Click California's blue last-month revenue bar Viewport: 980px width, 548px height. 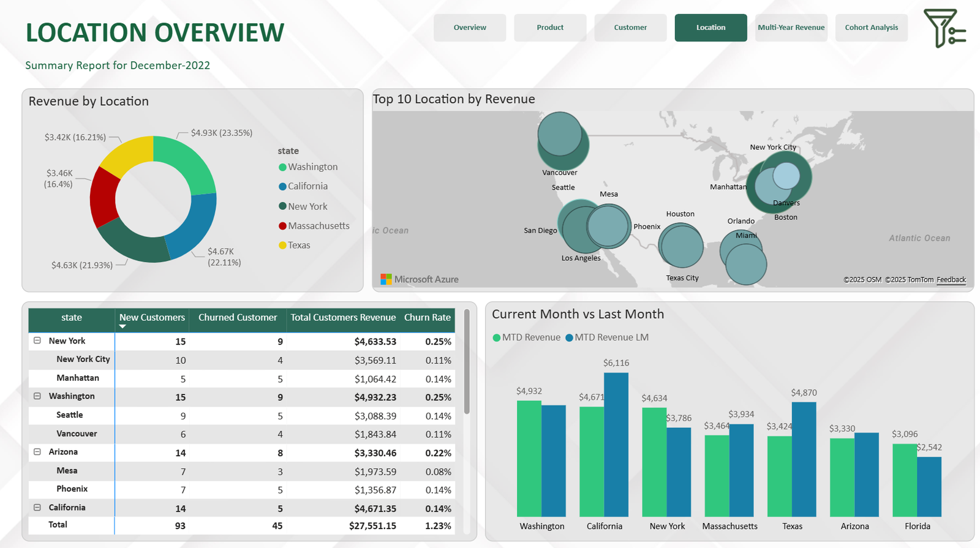(x=616, y=444)
